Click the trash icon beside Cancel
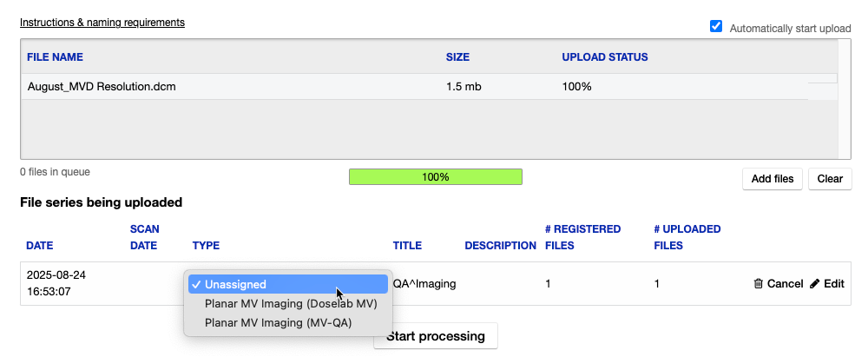The image size is (868, 357). click(x=758, y=283)
